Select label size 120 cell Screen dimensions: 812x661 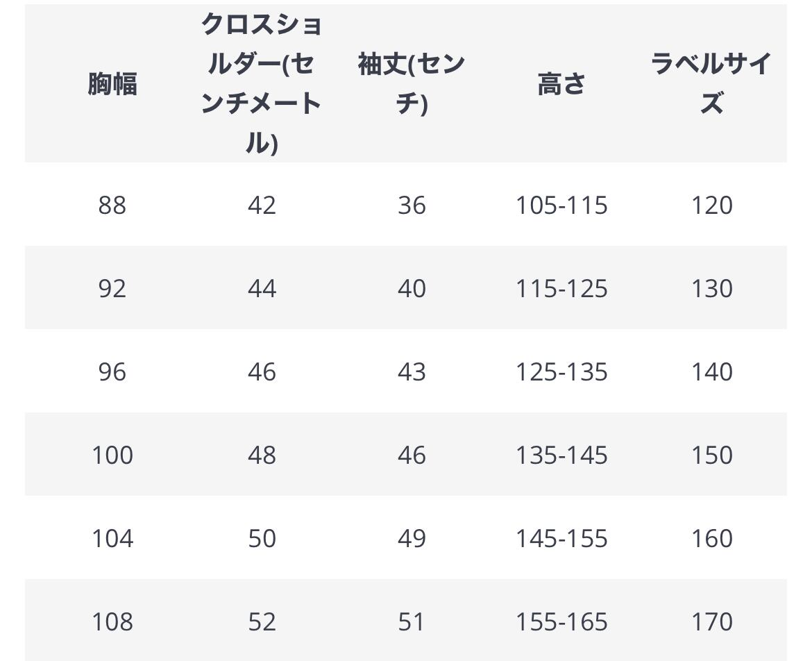[x=711, y=205]
